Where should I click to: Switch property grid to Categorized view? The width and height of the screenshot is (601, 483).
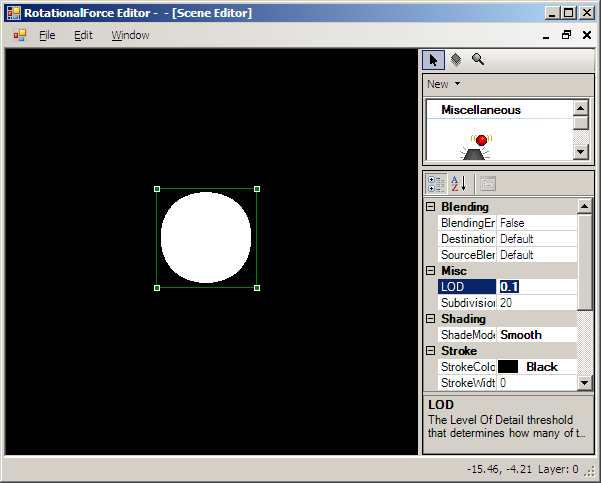[436, 183]
